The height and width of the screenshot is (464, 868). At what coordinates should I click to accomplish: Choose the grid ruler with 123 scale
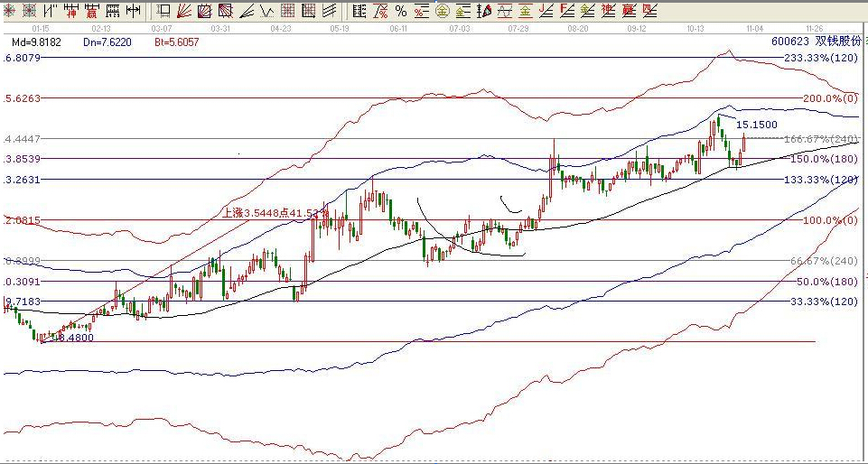(113, 11)
